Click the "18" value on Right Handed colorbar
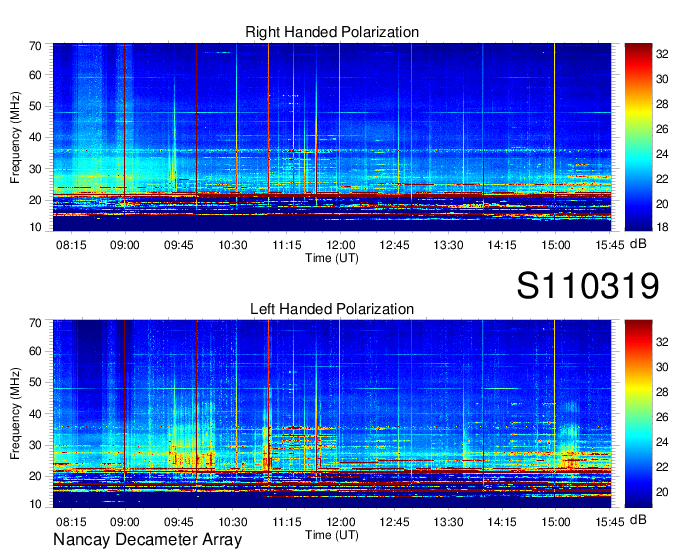The height and width of the screenshot is (552, 680). tap(662, 226)
